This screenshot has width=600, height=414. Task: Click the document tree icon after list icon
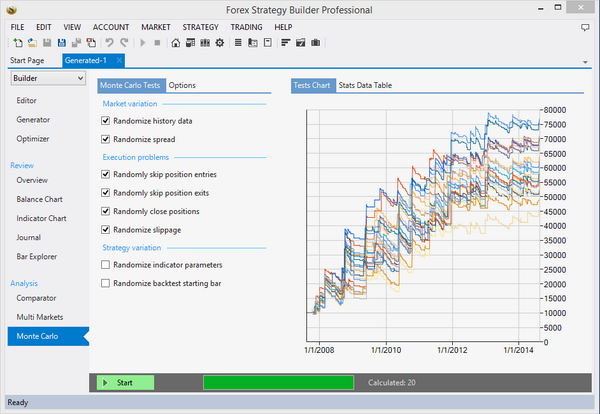click(253, 42)
